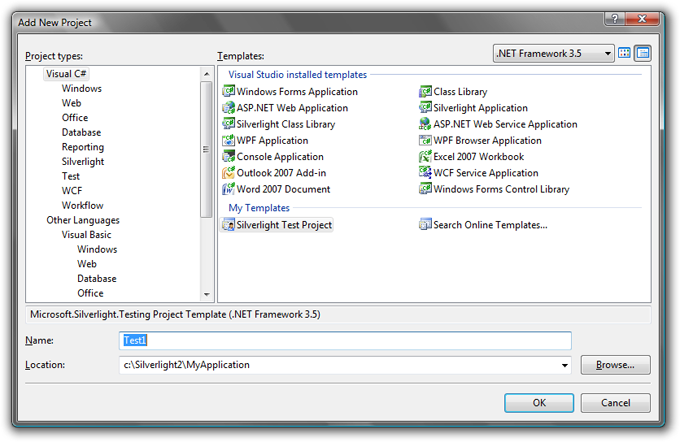Select Windows under Visual Basic

tap(97, 249)
